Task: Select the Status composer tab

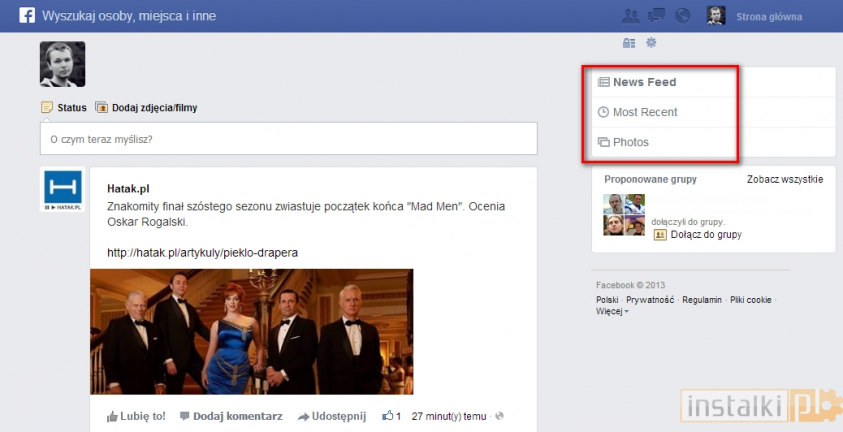Action: click(x=64, y=107)
